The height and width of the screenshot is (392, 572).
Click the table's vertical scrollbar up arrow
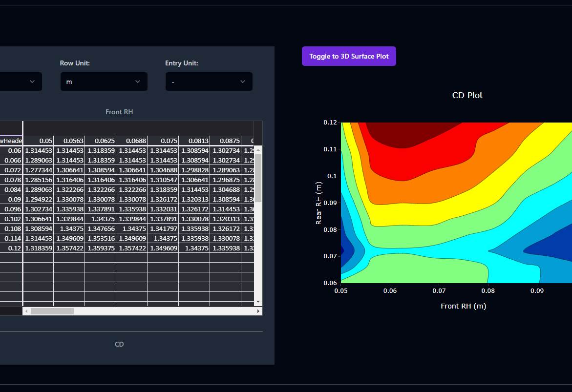click(x=258, y=150)
